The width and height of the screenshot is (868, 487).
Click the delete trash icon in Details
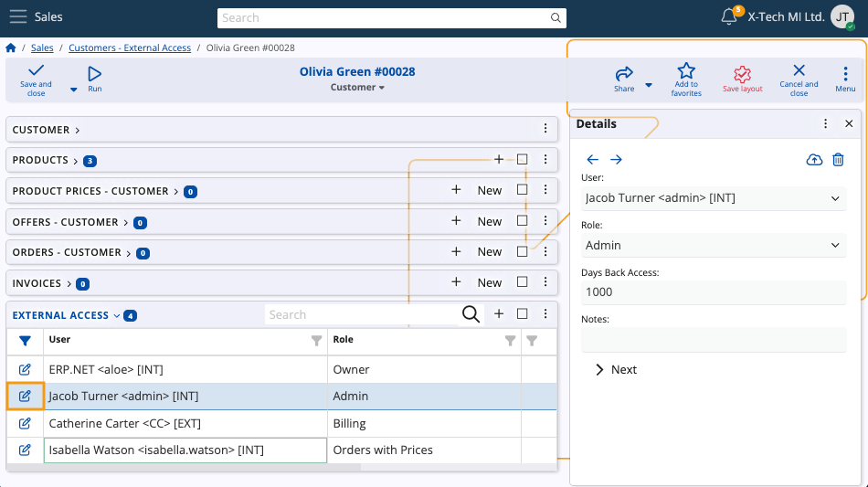tap(838, 160)
